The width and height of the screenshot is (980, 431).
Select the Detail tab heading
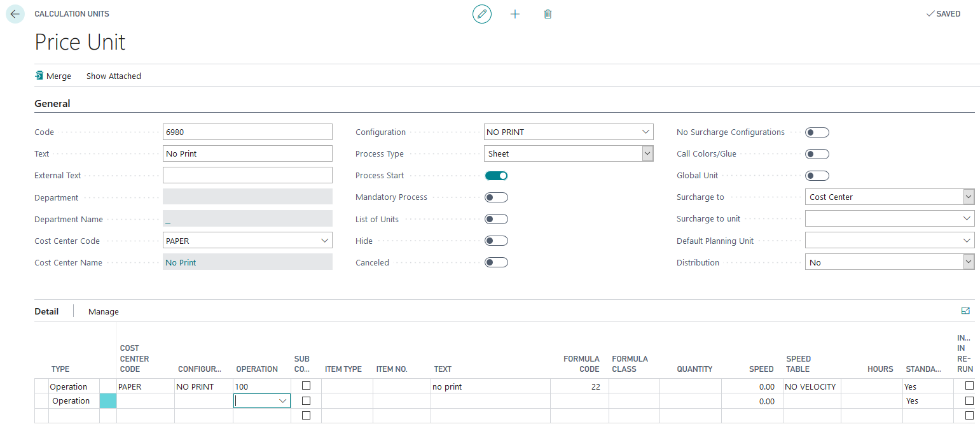(x=46, y=311)
